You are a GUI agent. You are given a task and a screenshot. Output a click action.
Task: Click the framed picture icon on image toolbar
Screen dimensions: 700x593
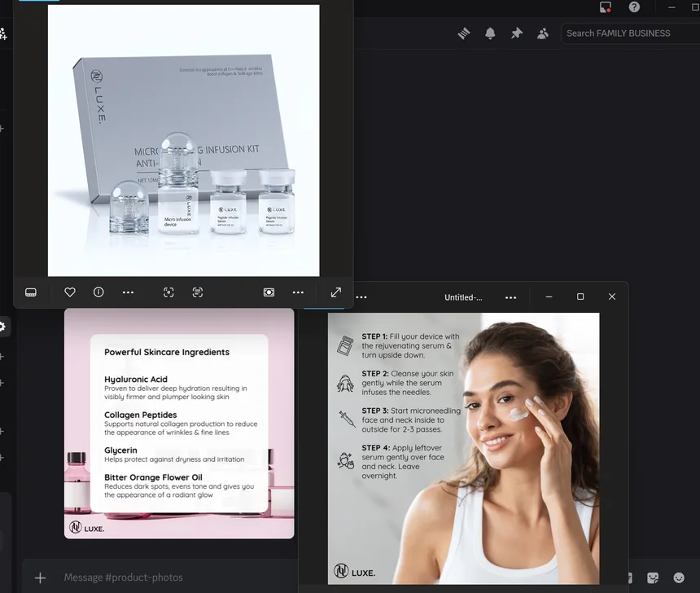tap(269, 292)
